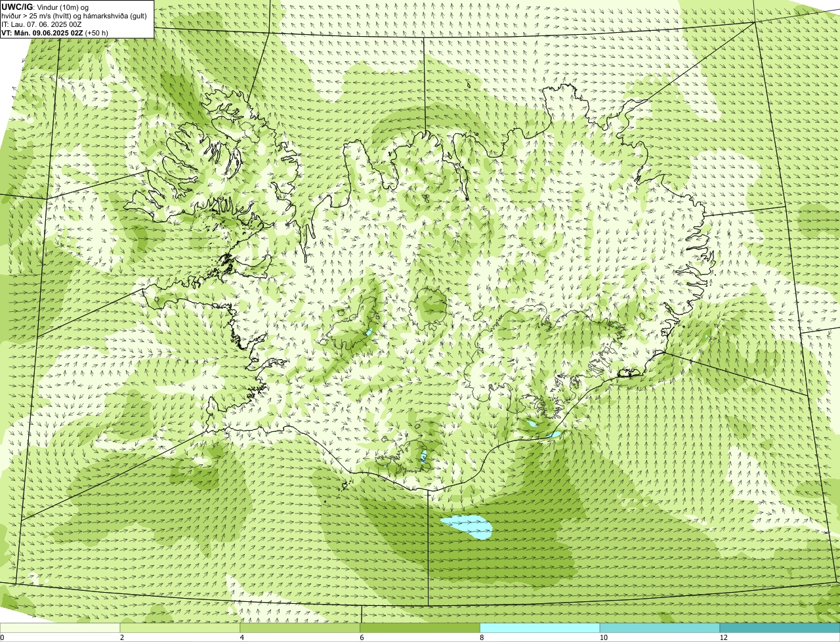Click the 8–10 m/s light cyan legend segment
Viewport: 840px width, 642px height.
point(540,628)
